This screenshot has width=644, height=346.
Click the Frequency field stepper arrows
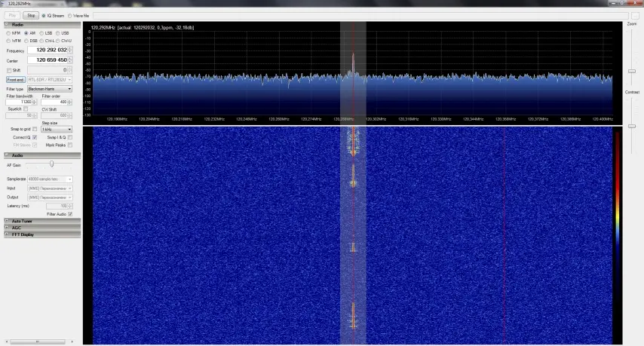coord(70,50)
